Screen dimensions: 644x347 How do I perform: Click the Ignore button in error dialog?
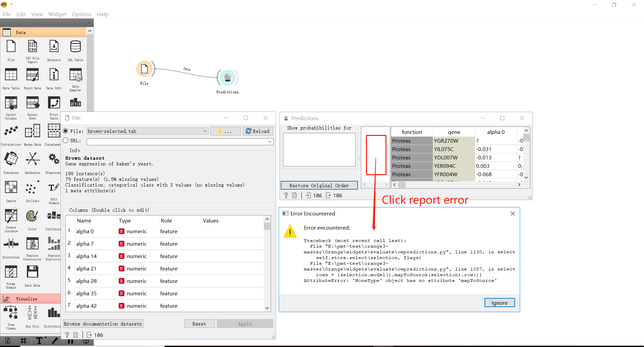[x=499, y=302]
